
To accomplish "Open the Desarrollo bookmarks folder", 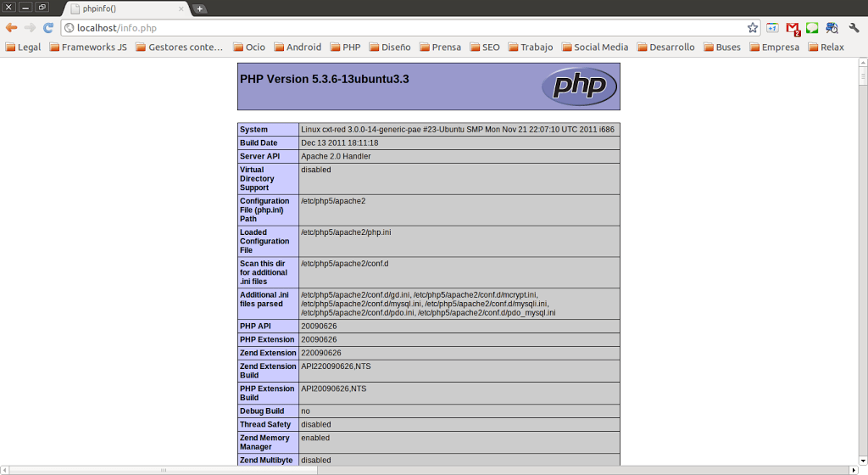I will point(666,47).
